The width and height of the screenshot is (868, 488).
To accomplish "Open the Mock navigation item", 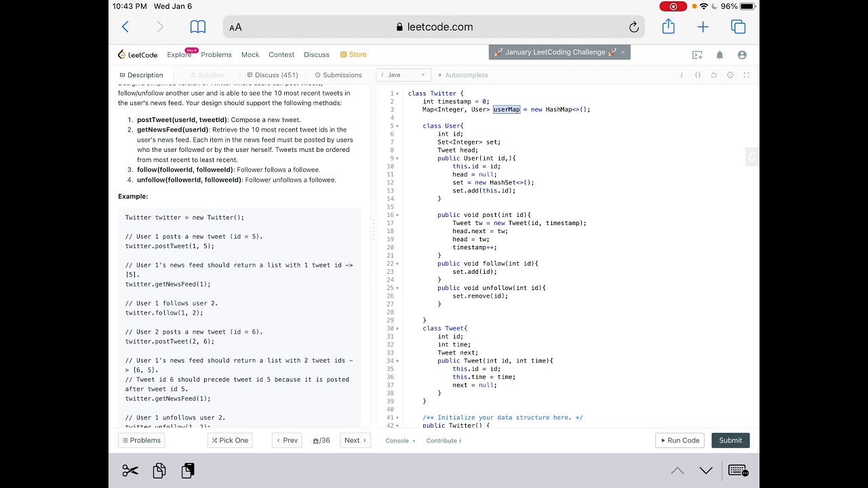I will pyautogui.click(x=250, y=55).
